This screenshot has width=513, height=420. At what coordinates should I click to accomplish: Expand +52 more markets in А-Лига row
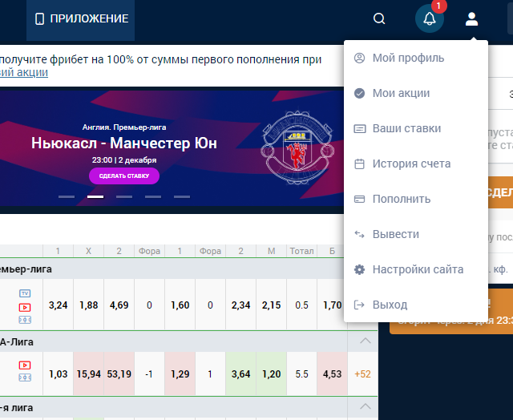tap(362, 374)
